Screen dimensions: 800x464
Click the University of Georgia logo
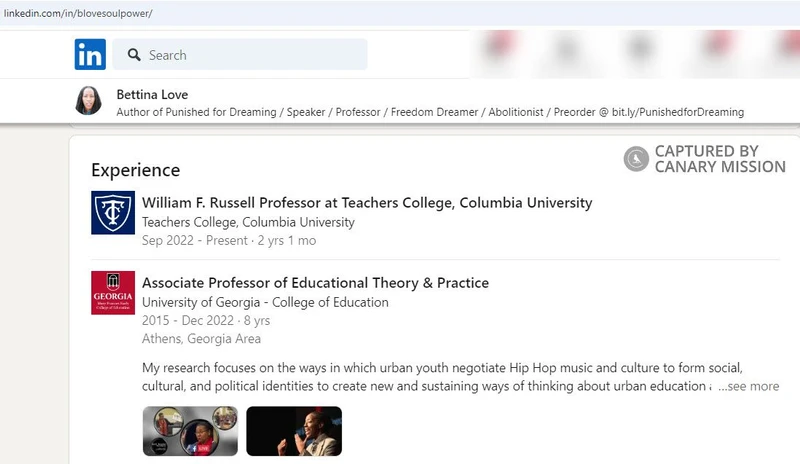113,292
